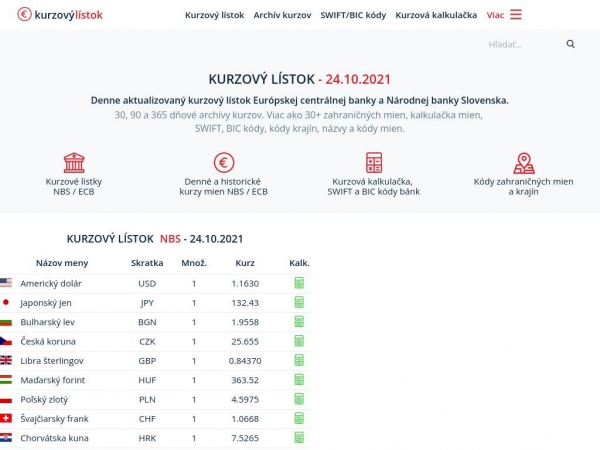600x450 pixels.
Task: Click the Názov meny column header
Action: (62, 263)
